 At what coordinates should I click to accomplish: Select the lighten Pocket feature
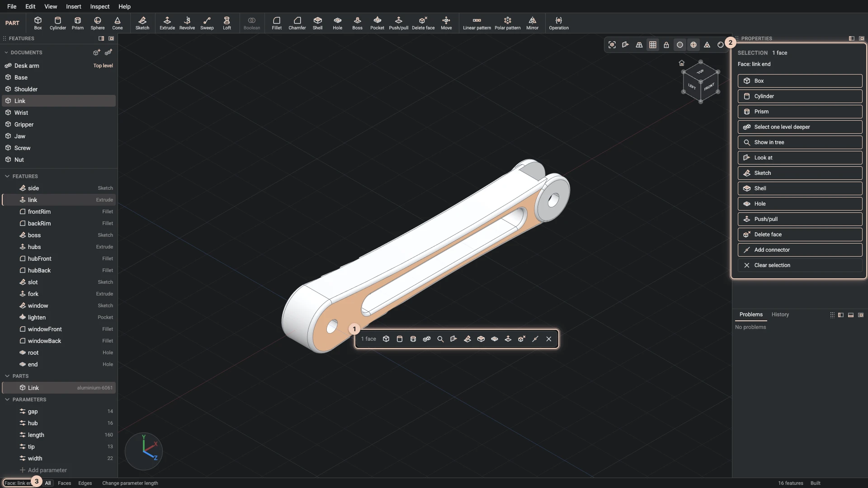(x=59, y=317)
